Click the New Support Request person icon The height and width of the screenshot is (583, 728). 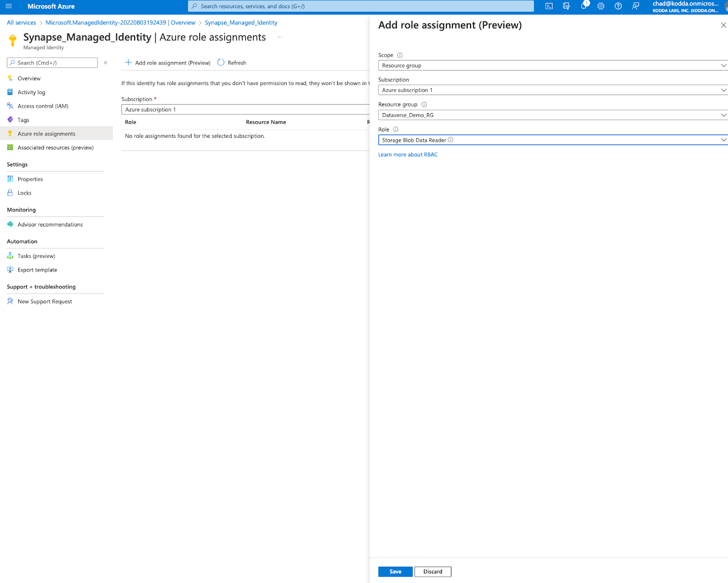tap(10, 301)
